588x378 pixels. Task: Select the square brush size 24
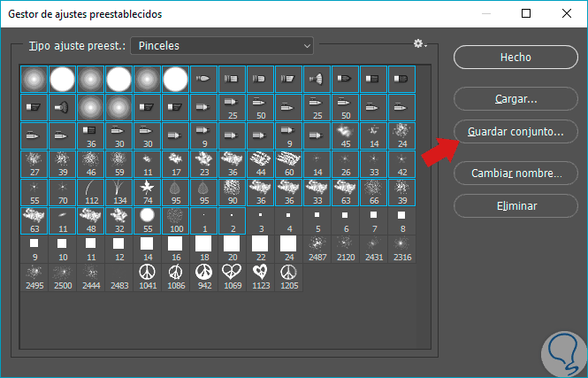288,247
